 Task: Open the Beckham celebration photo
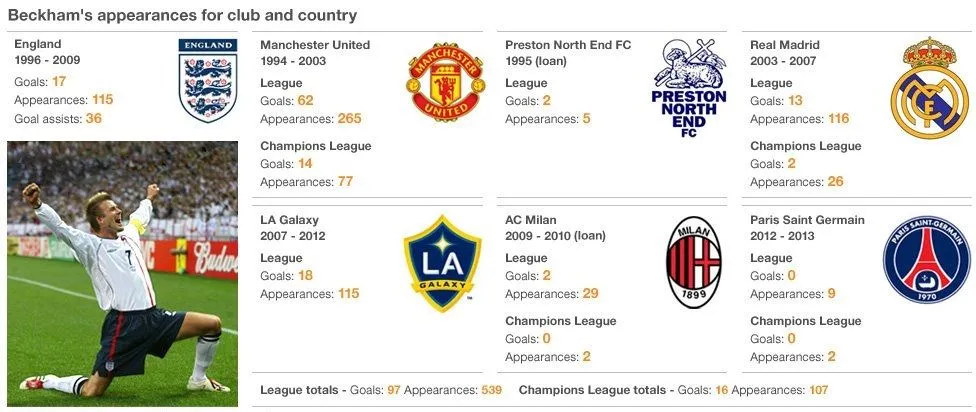coord(122,274)
